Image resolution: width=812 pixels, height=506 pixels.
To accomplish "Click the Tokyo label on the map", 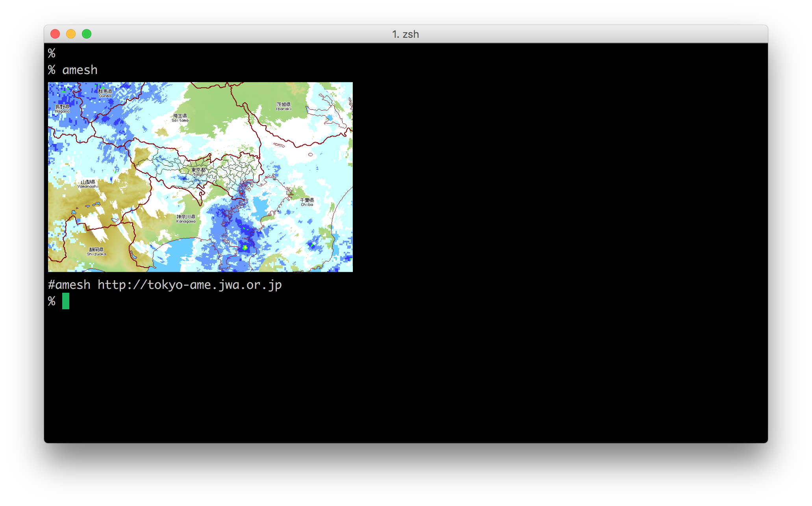I will [x=198, y=172].
